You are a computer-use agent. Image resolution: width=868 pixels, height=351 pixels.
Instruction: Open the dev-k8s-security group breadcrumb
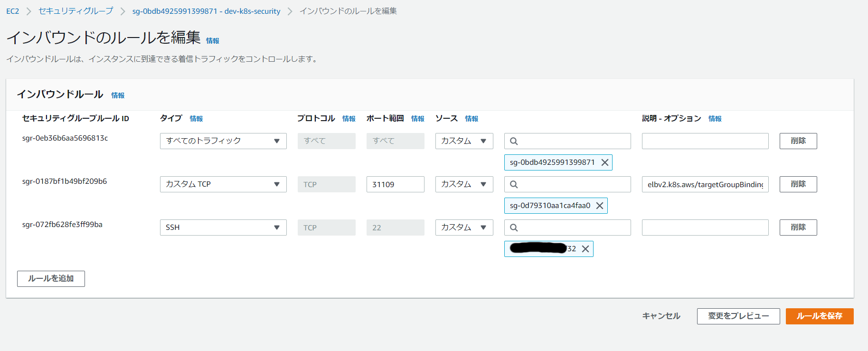[206, 11]
